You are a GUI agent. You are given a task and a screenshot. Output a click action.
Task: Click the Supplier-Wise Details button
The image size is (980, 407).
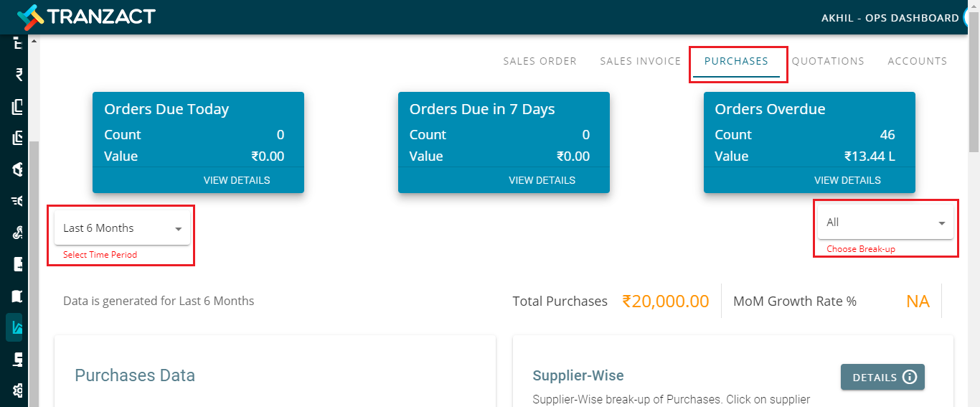(x=882, y=377)
